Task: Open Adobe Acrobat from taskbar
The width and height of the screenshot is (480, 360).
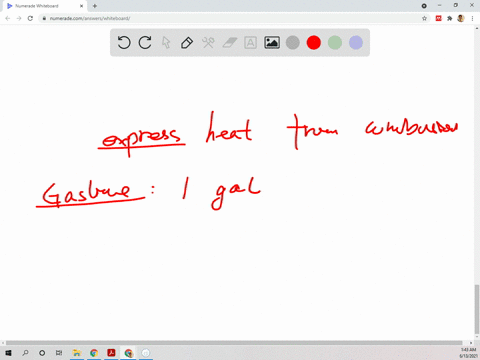Action: [x=111, y=353]
